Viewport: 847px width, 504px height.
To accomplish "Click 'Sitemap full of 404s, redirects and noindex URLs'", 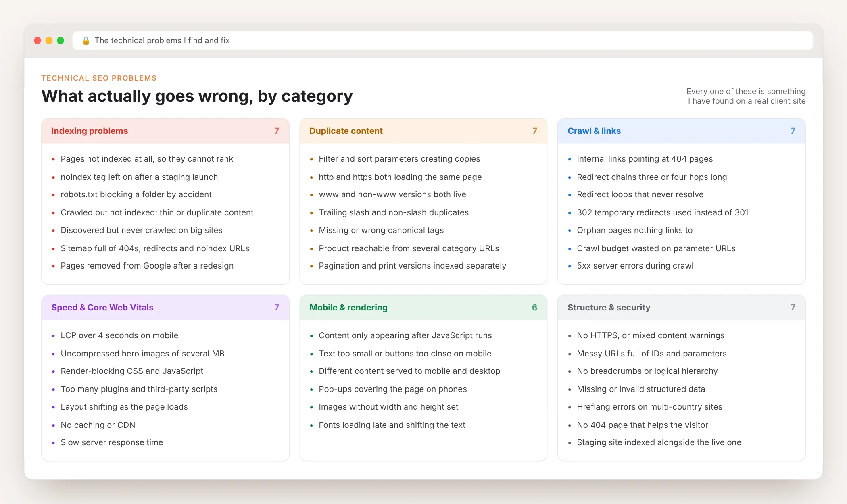I will pos(155,248).
